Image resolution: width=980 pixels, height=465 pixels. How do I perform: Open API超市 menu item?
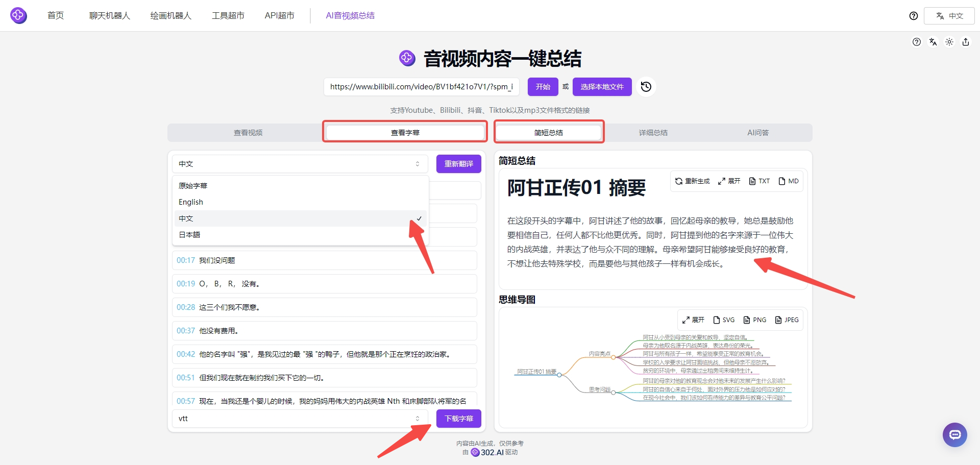click(279, 15)
